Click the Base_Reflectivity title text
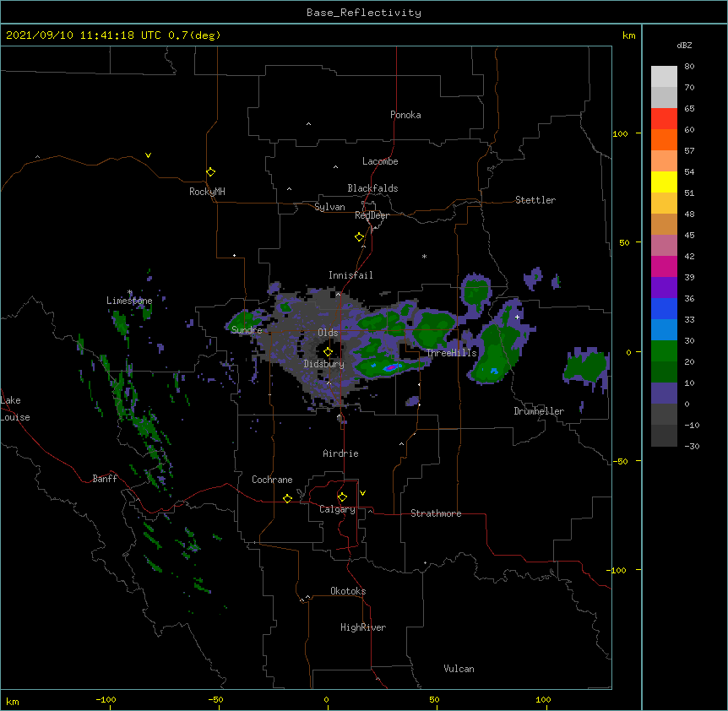This screenshot has height=711, width=728. [363, 13]
